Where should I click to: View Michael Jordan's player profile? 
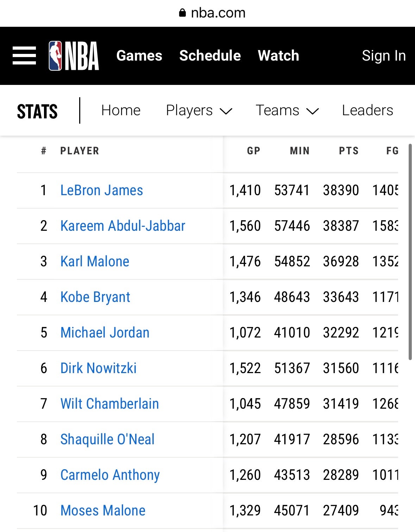pyautogui.click(x=105, y=333)
